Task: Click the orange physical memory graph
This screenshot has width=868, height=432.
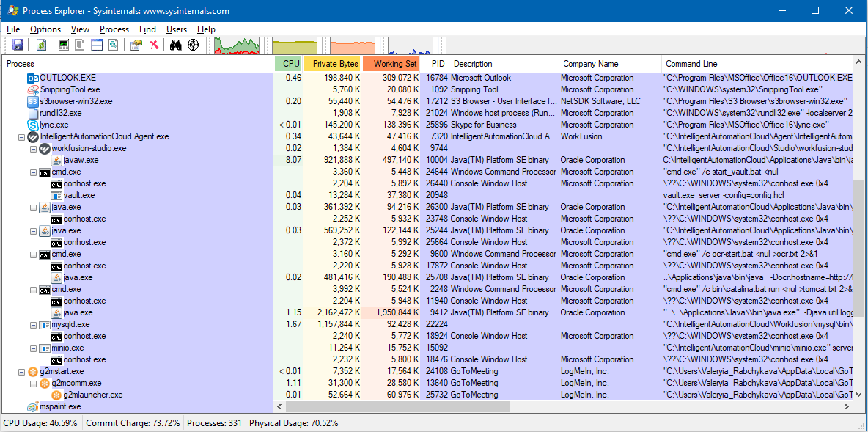Action: (x=353, y=45)
